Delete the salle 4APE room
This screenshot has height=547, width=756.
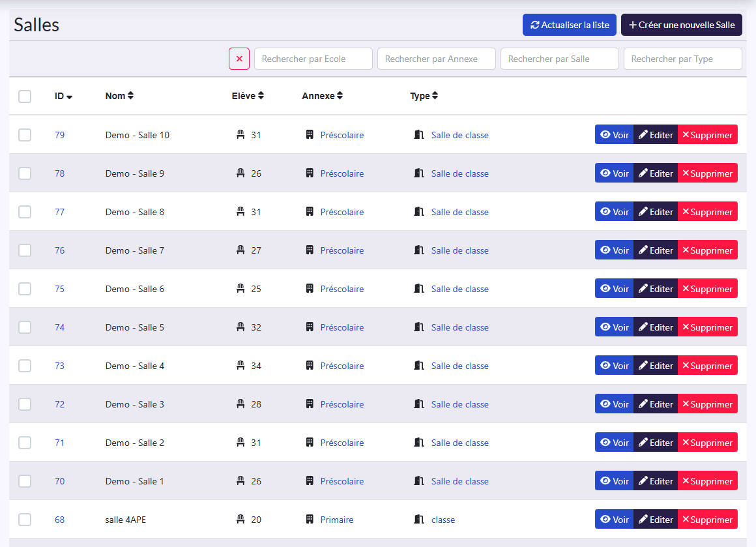tap(708, 520)
